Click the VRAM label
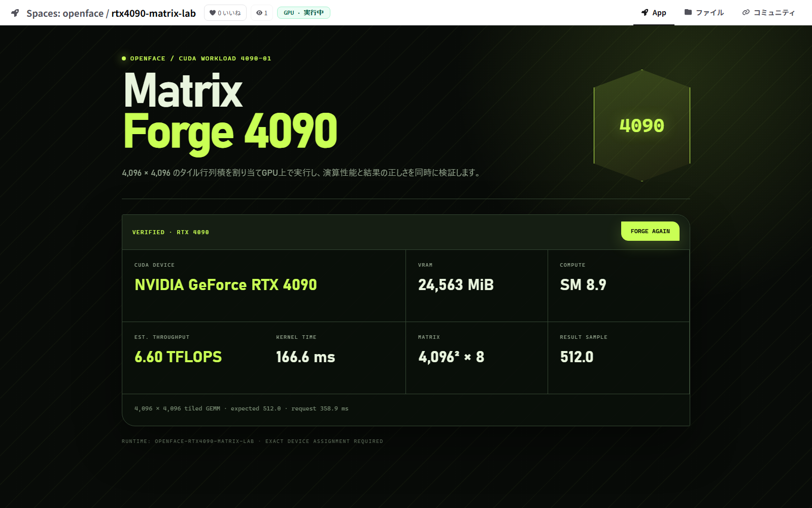This screenshot has height=508, width=812. (425, 265)
